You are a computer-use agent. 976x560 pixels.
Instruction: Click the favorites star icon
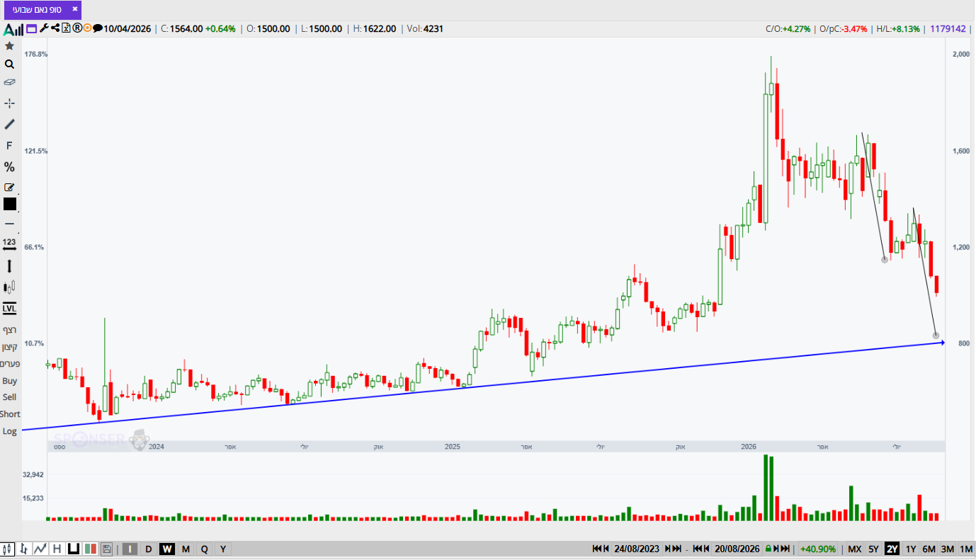coord(9,46)
